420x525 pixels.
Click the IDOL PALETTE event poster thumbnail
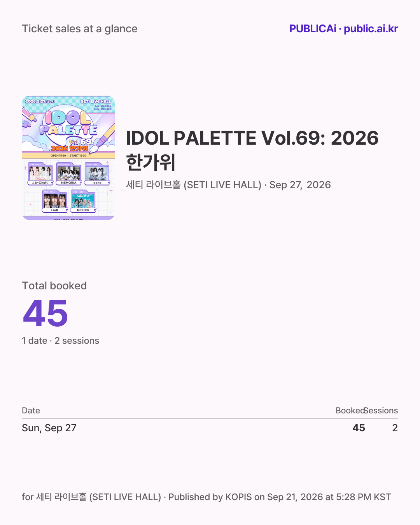point(68,158)
